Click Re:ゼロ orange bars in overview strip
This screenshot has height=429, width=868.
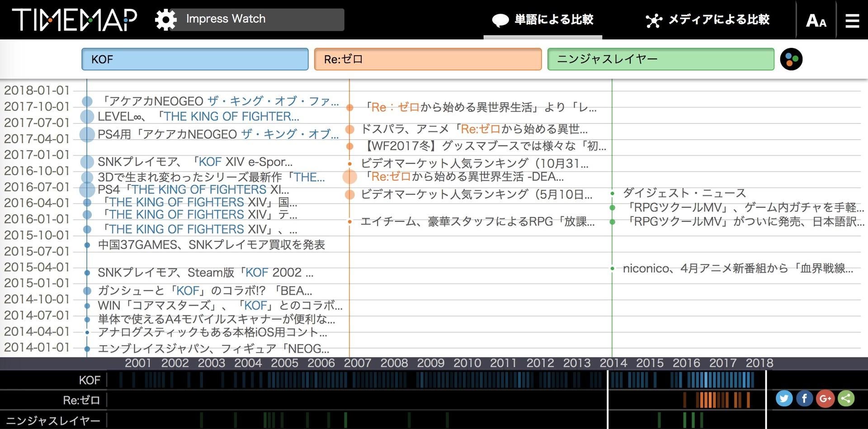coord(717,400)
